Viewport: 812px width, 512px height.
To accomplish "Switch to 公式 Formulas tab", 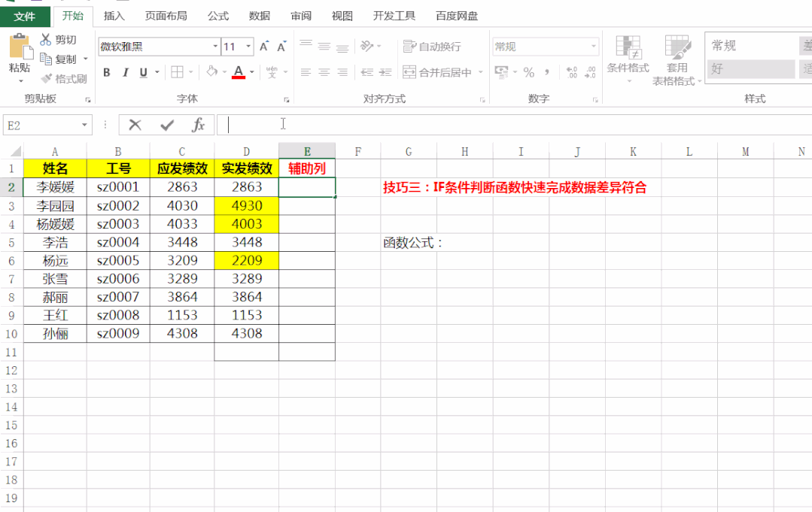I will 218,16.
